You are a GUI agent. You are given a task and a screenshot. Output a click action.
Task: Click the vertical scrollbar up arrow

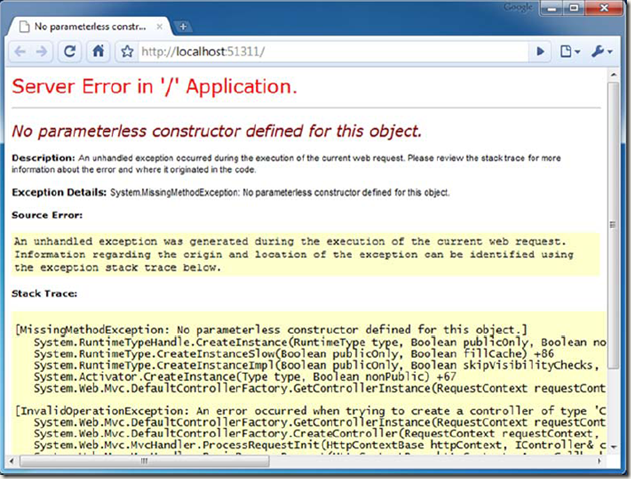point(613,75)
